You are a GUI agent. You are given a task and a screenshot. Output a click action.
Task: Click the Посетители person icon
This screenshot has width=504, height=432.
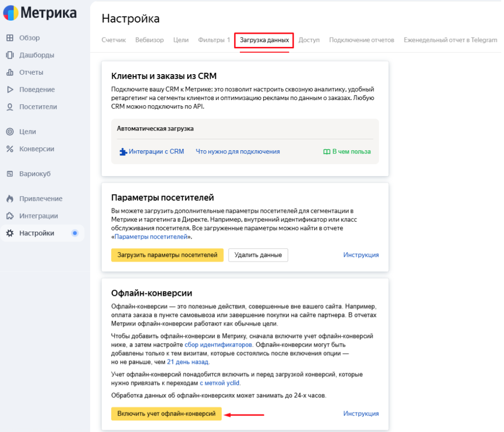(x=10, y=107)
